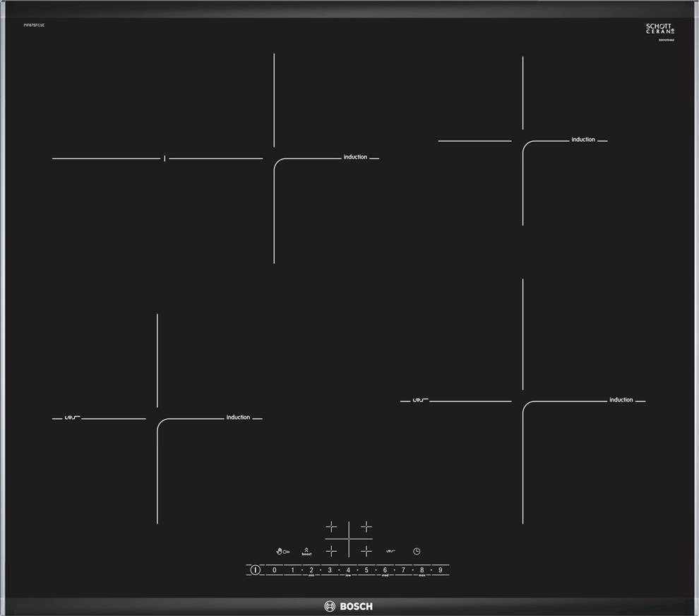
Task: Click the 'induction' label of rear-left zone
Action: coord(355,157)
